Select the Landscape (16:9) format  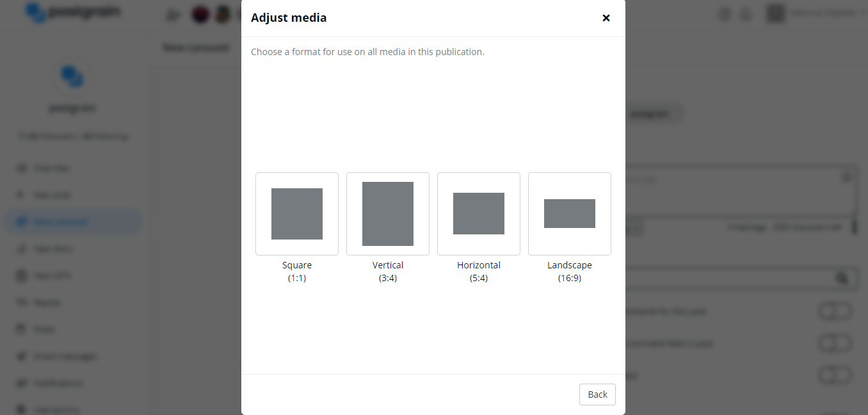(x=570, y=214)
